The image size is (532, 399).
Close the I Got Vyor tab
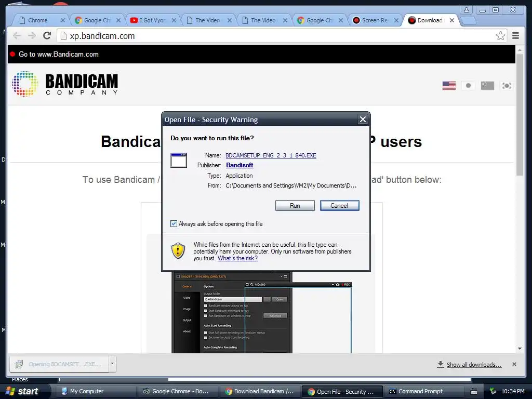tap(174, 20)
